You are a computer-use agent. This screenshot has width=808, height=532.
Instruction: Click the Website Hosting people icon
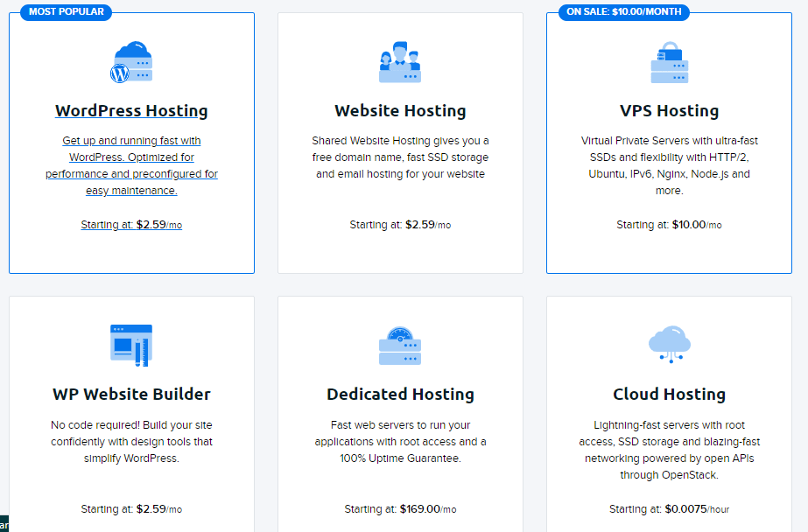400,62
